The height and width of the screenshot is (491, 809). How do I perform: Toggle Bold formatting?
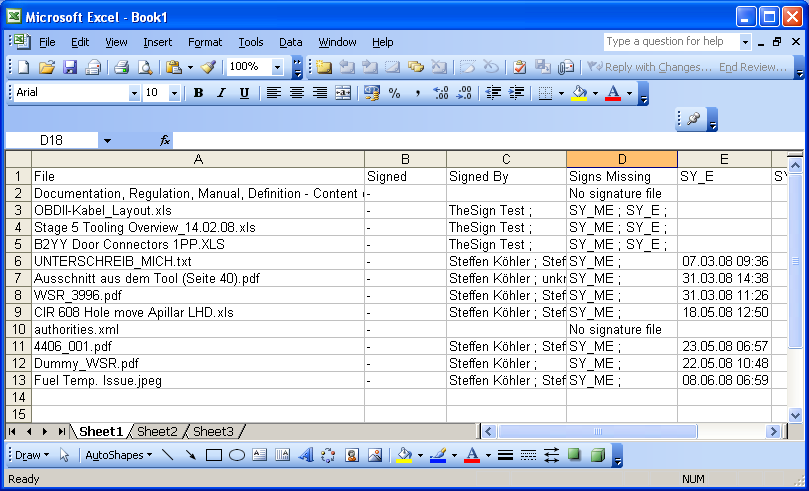198,93
